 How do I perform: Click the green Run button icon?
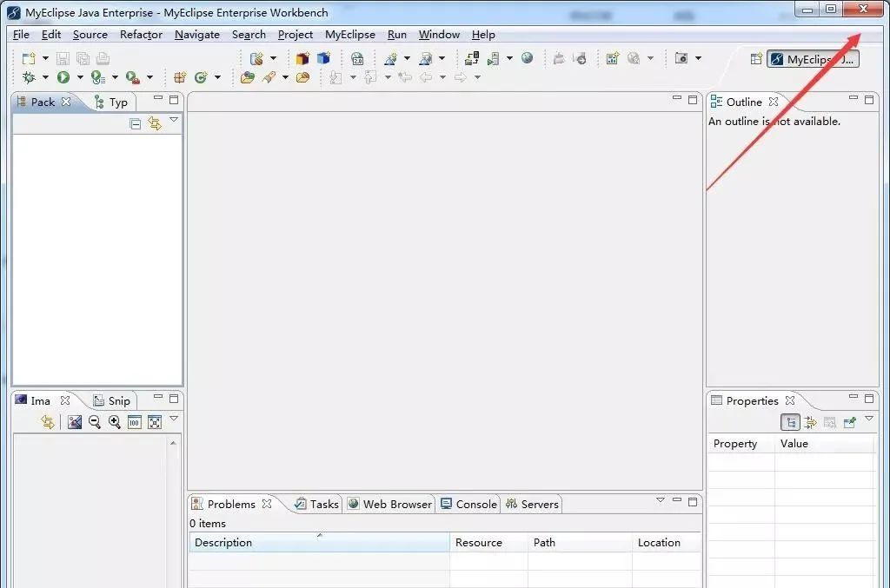pos(63,77)
